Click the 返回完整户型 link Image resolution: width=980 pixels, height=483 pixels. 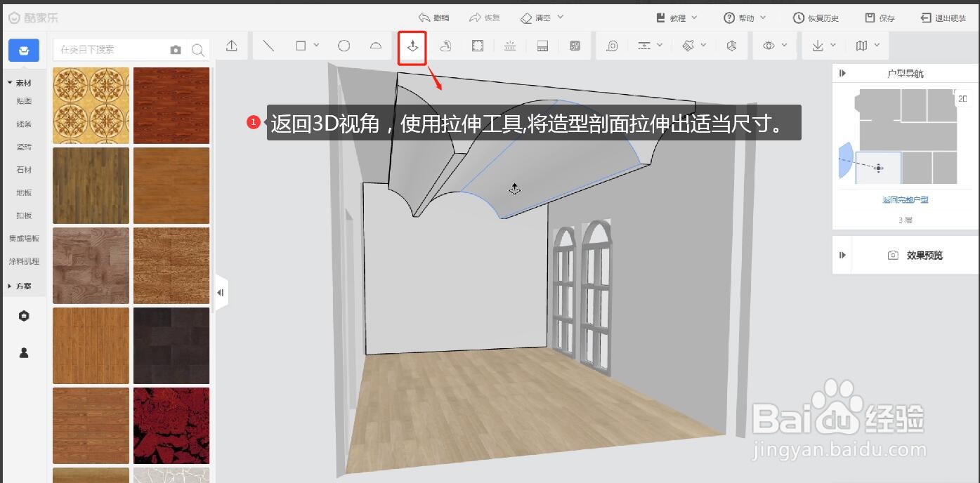click(906, 200)
